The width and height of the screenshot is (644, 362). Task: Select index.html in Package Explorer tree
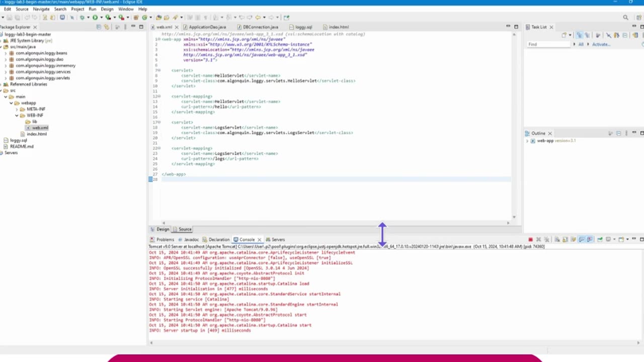pos(37,134)
